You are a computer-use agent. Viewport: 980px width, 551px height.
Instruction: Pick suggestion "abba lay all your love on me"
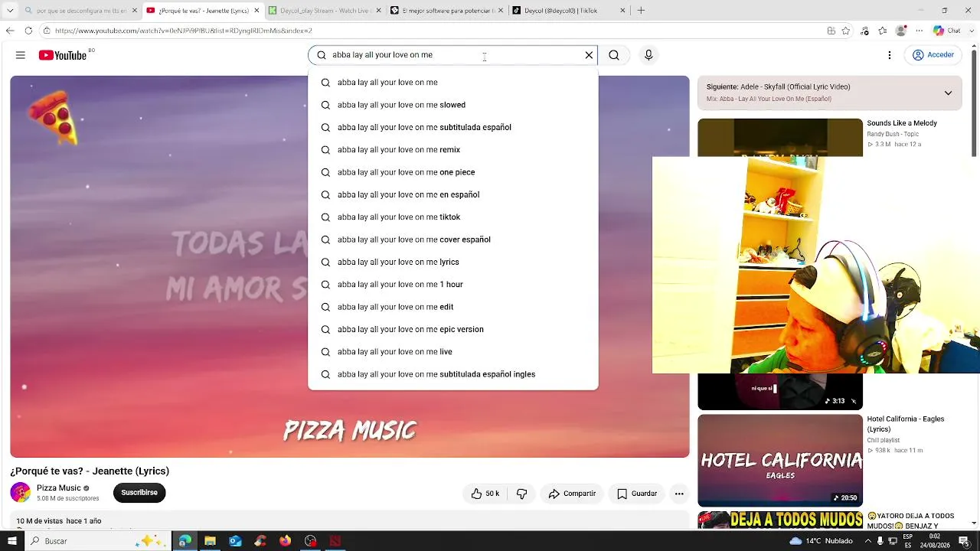(x=453, y=83)
